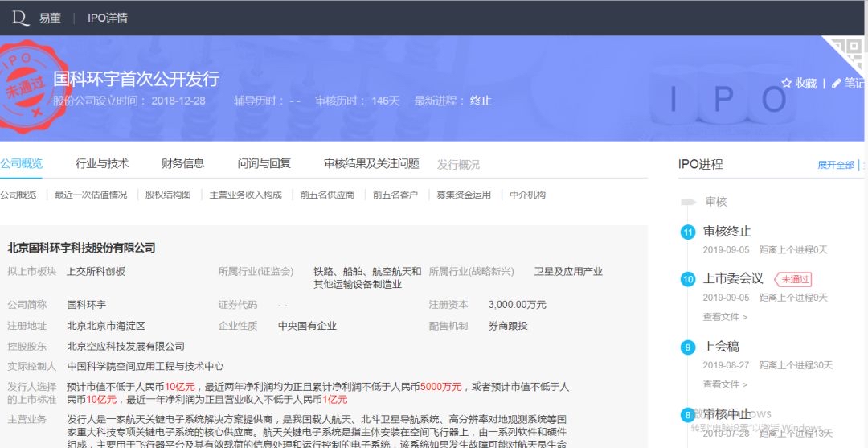Jump to 前五名供应商 section
Screen dimensions: 868x448
tap(327, 195)
